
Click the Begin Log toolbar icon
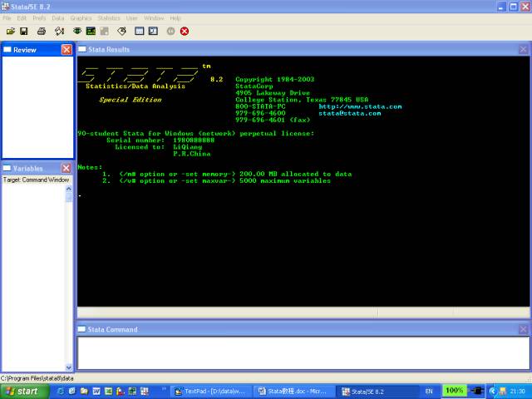click(59, 32)
